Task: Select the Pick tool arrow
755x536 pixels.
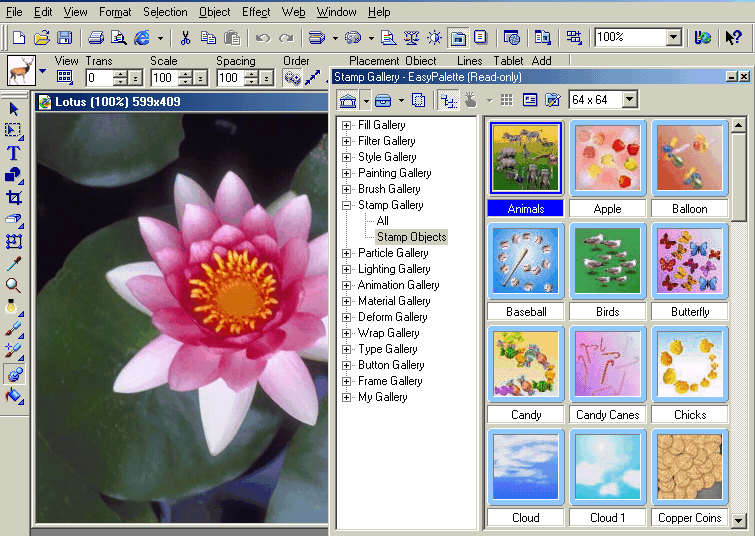Action: [13, 109]
